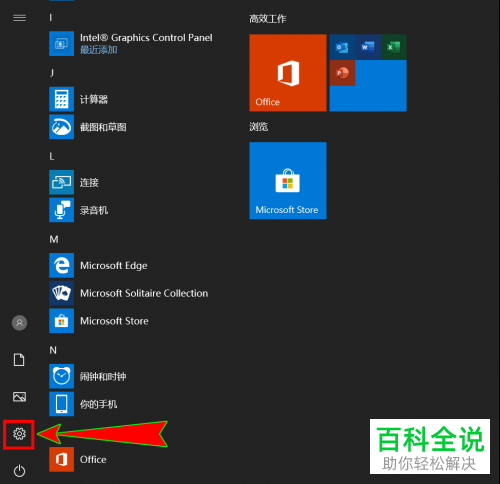Select the 连接 text entry

(x=89, y=183)
